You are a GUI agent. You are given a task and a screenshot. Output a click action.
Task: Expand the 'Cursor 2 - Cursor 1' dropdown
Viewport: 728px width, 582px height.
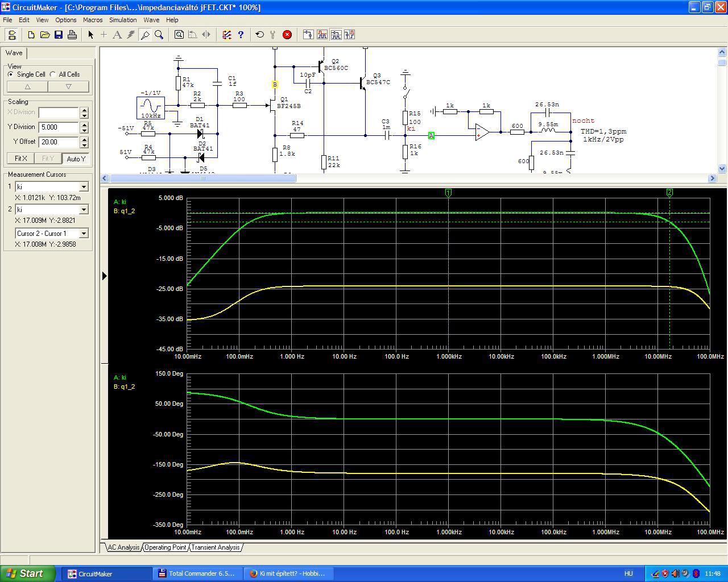[x=84, y=234]
